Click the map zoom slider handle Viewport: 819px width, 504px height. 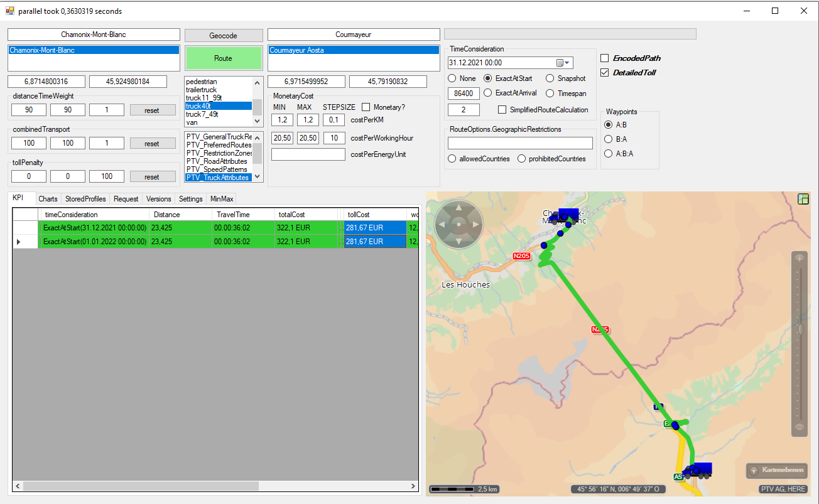point(800,329)
